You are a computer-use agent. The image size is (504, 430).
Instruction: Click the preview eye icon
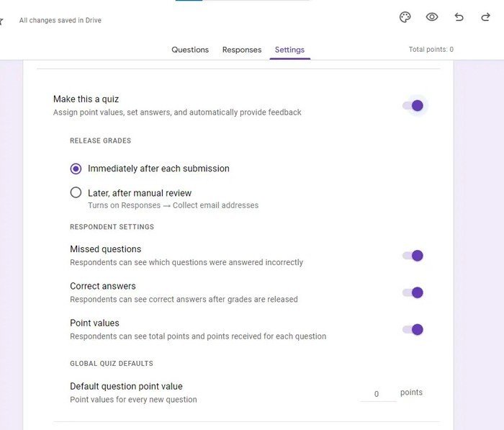point(432,17)
